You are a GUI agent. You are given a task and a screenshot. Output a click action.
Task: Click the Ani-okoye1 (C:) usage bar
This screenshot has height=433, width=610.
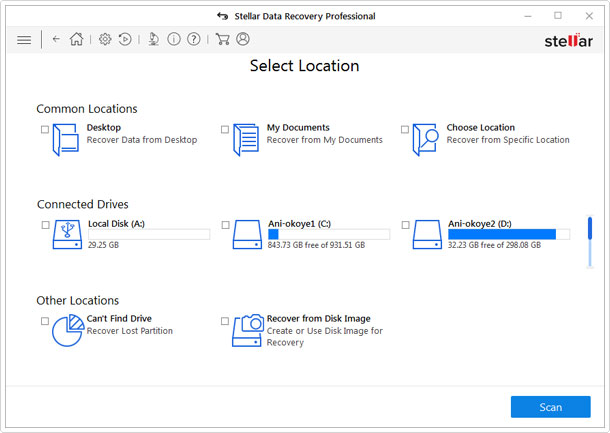tap(329, 234)
